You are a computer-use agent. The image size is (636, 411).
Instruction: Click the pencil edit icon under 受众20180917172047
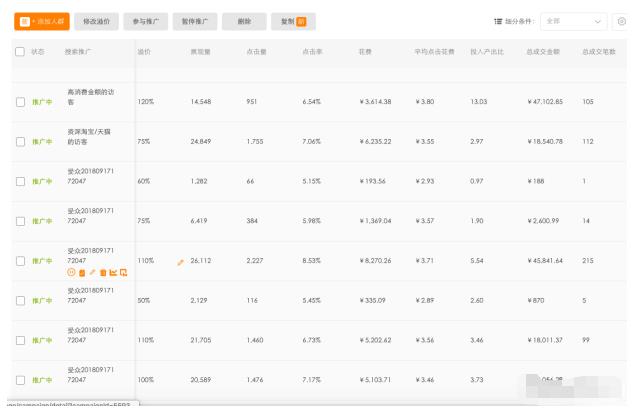[x=92, y=272]
